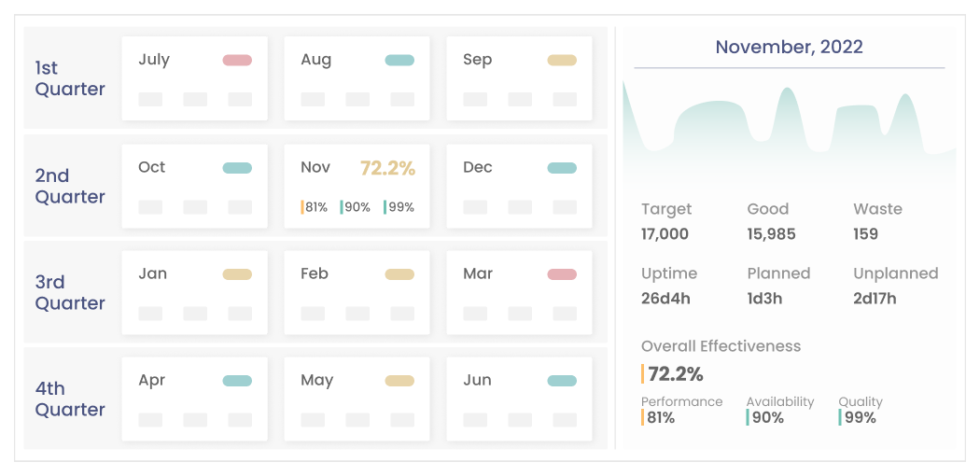Select the Dec month card
The height and width of the screenshot is (476, 980).
click(x=519, y=186)
